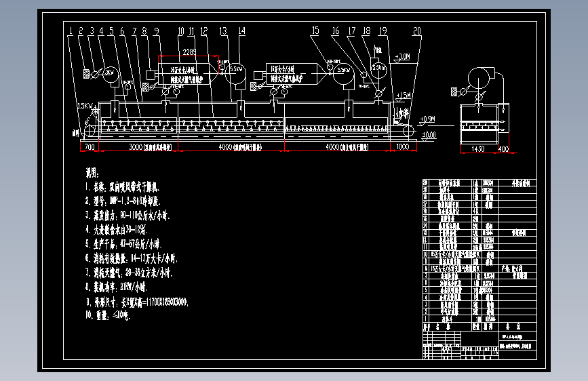Image resolution: width=588 pixels, height=381 pixels.
Task: Select the 10万大卡/小时 burner label
Action: [x=282, y=69]
